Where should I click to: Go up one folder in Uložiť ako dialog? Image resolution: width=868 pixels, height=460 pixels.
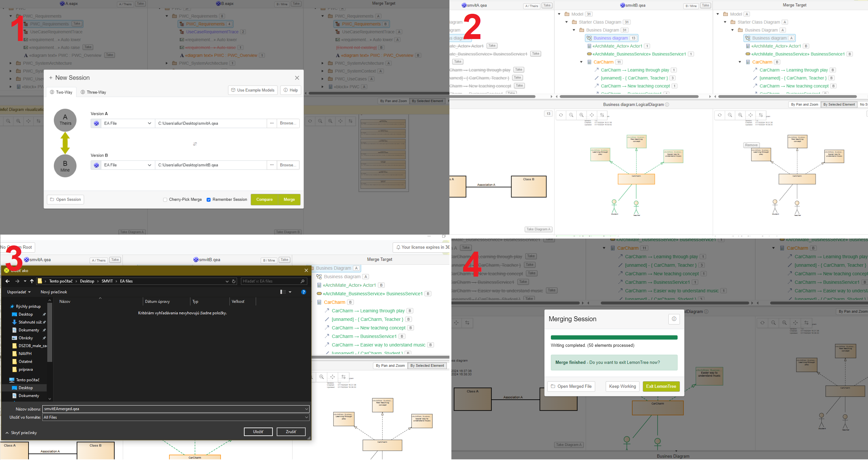32,281
